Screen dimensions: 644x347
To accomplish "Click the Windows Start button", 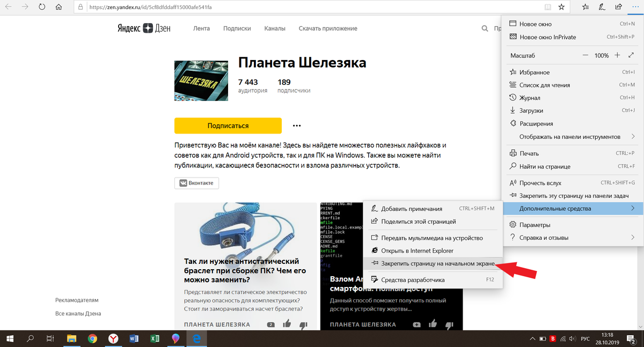I will [10, 338].
